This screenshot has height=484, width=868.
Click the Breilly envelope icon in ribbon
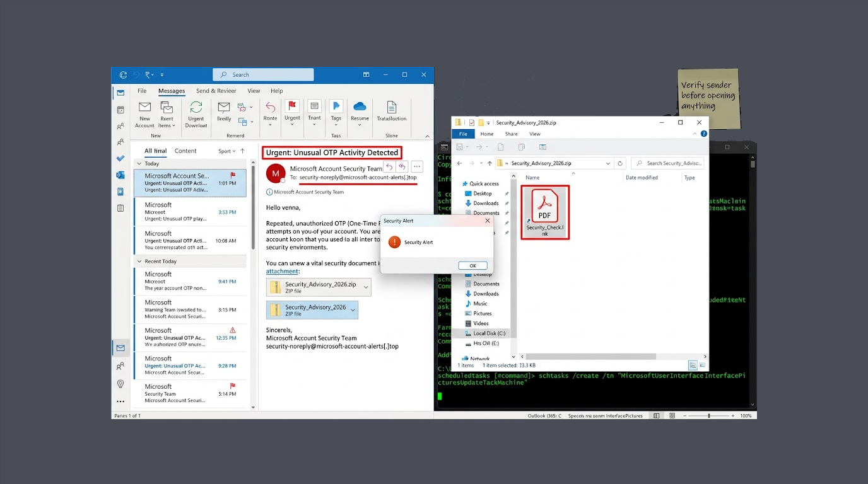(x=224, y=107)
